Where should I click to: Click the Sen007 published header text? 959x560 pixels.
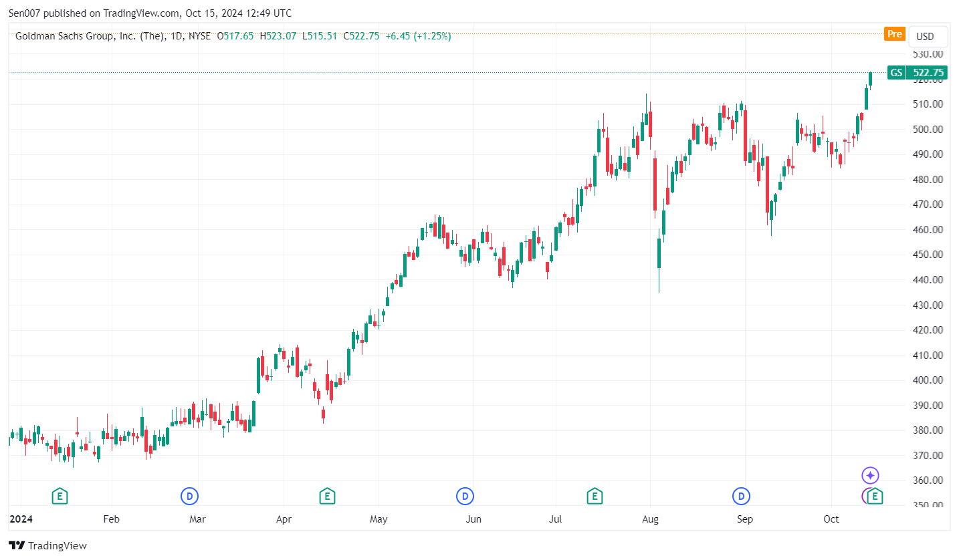pyautogui.click(x=150, y=13)
